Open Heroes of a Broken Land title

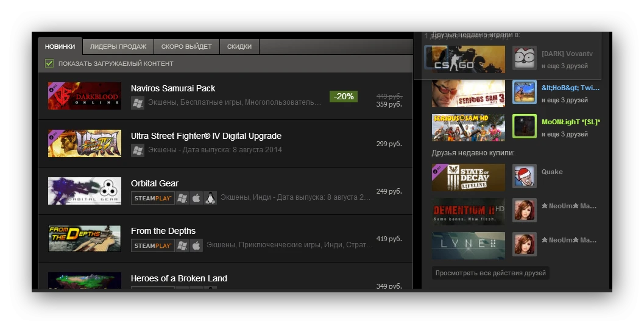pyautogui.click(x=179, y=278)
